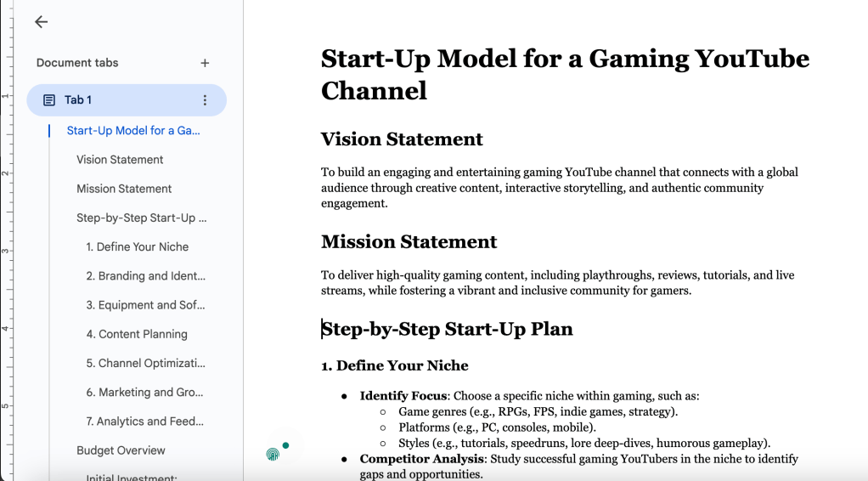
Task: Jump to '7. Analytics and Feed...' outline entry
Action: (144, 422)
